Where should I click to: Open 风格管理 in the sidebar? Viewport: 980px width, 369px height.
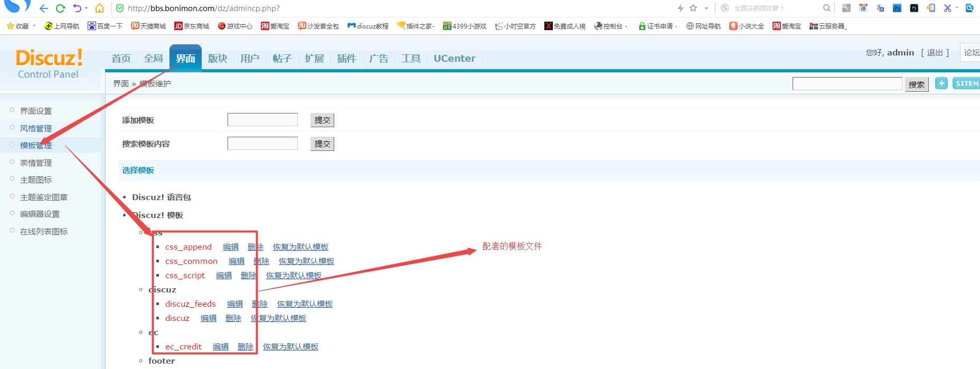(36, 128)
